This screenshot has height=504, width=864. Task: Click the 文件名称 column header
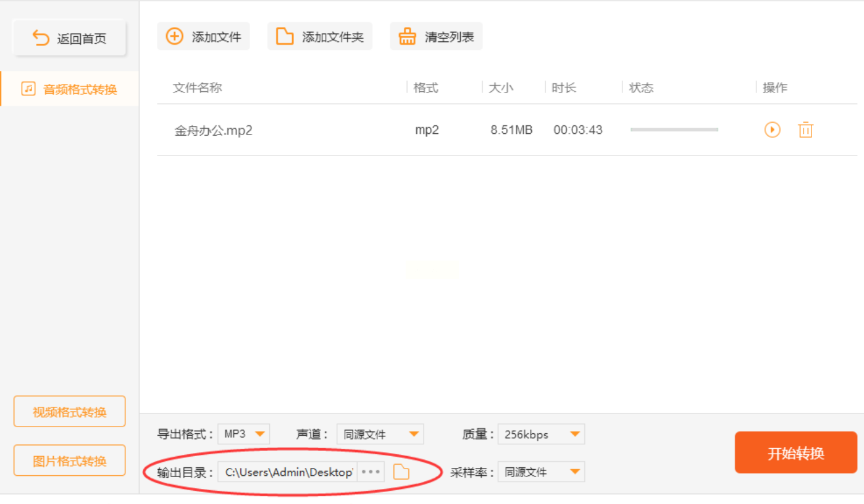coord(198,87)
